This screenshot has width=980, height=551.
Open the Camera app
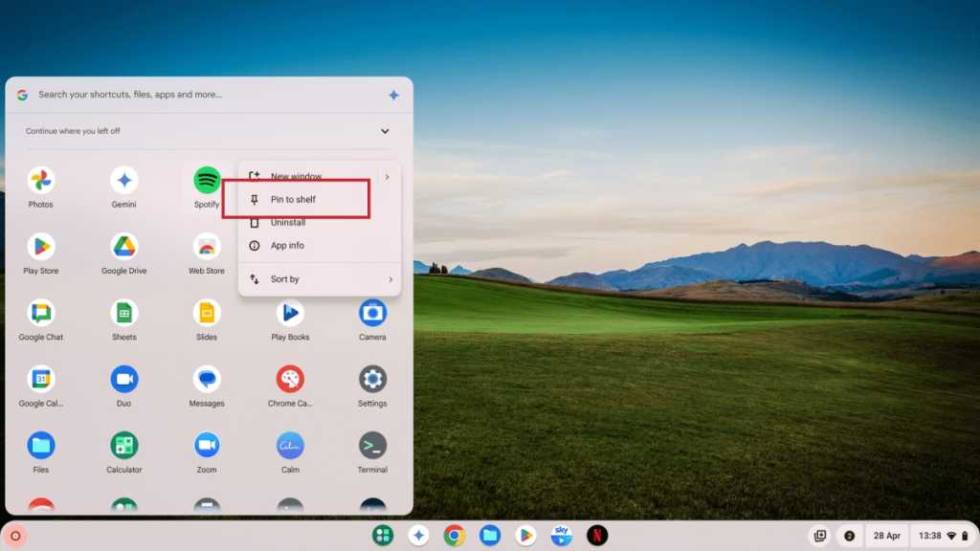[x=371, y=314]
